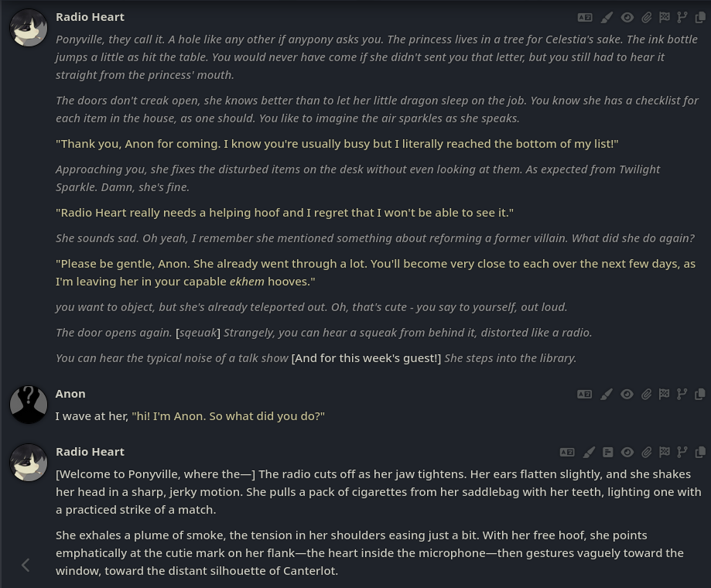Click Anon's question-mark avatar
Screen dimensions: 711x588
click(x=29, y=405)
